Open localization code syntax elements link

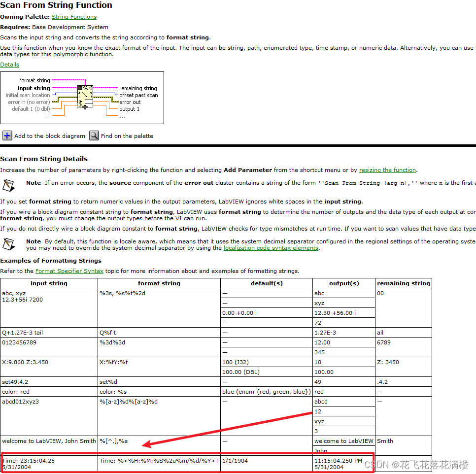pos(271,248)
